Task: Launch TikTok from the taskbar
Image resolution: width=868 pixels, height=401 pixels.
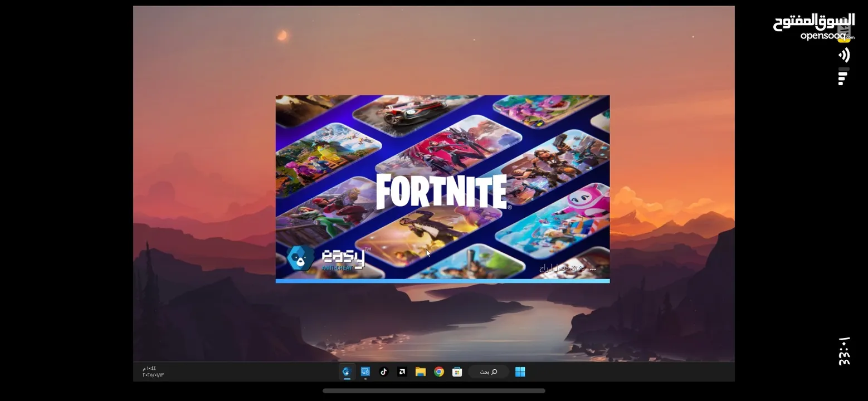Action: (x=383, y=371)
